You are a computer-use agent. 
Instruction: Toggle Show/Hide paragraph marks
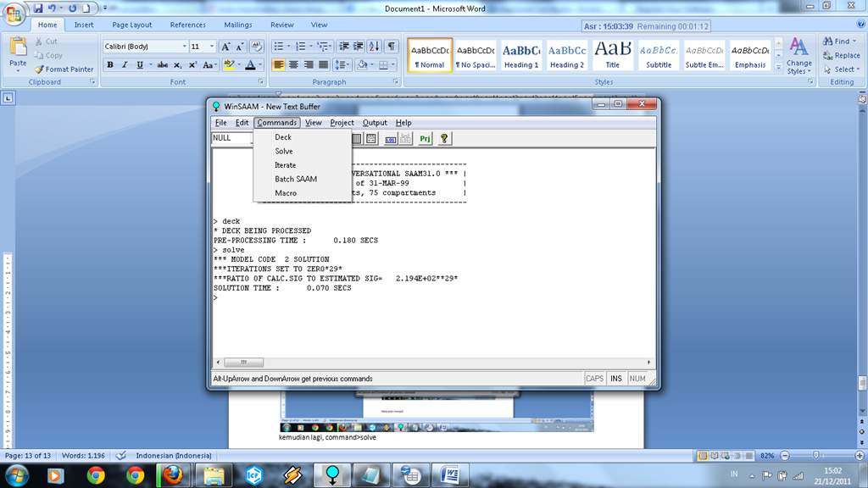(x=392, y=47)
